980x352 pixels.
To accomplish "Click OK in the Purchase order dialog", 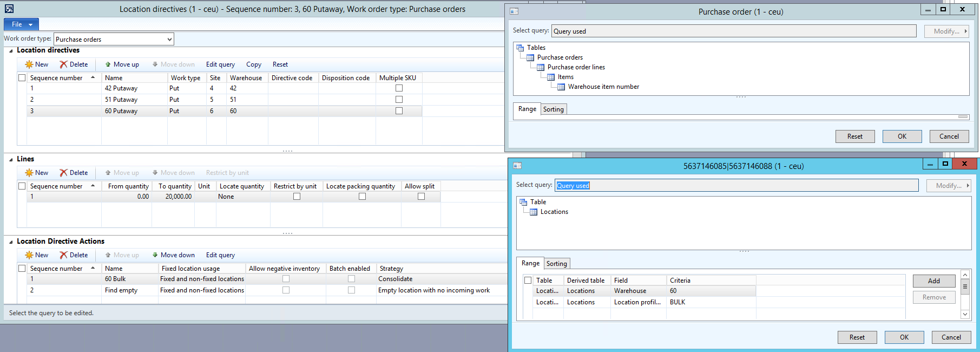I will [902, 136].
